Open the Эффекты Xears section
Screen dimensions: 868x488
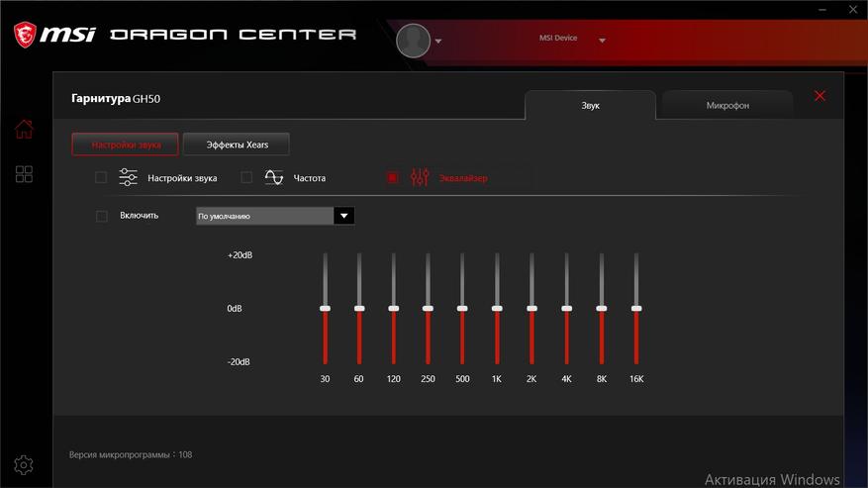tap(237, 145)
